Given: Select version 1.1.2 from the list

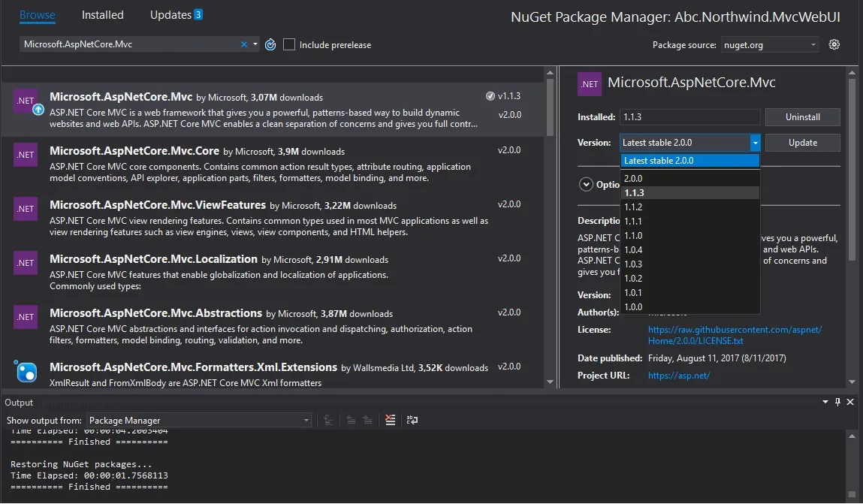Looking at the screenshot, I should 633,207.
